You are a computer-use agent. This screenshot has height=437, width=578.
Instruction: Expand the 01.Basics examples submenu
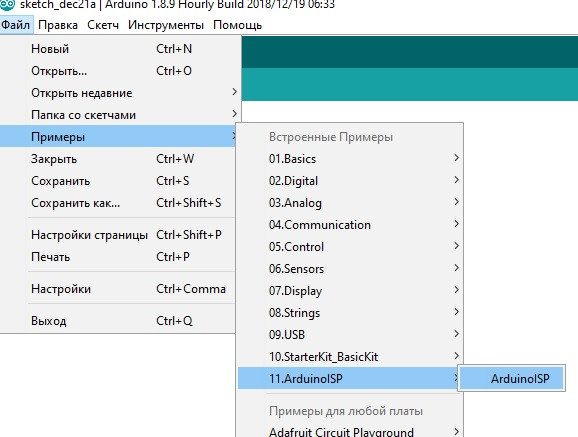tap(350, 159)
